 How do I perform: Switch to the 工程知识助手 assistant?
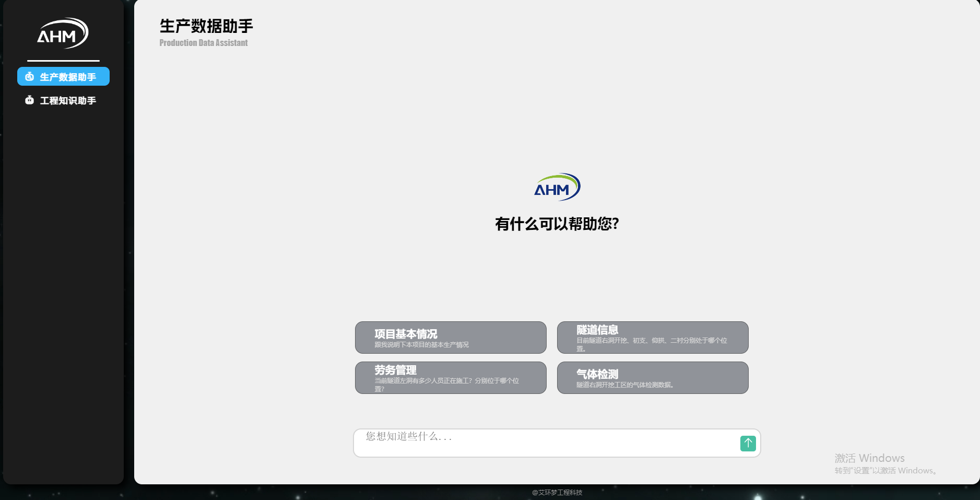(x=63, y=100)
